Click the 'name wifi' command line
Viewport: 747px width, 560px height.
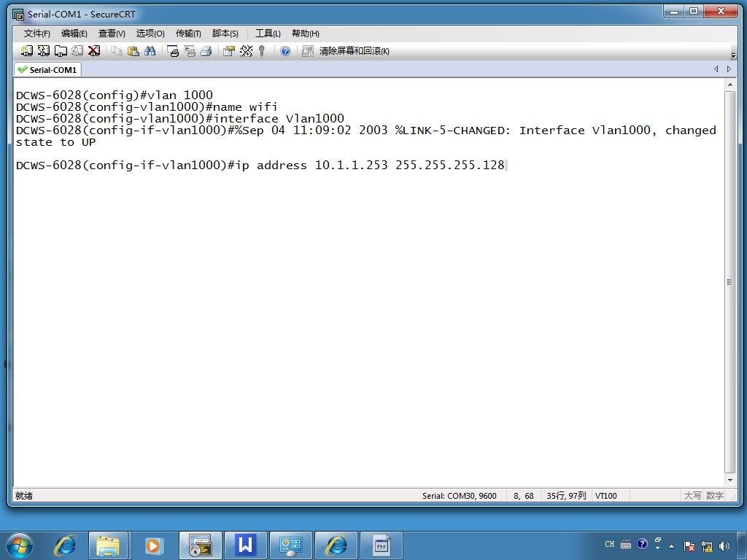[146, 106]
